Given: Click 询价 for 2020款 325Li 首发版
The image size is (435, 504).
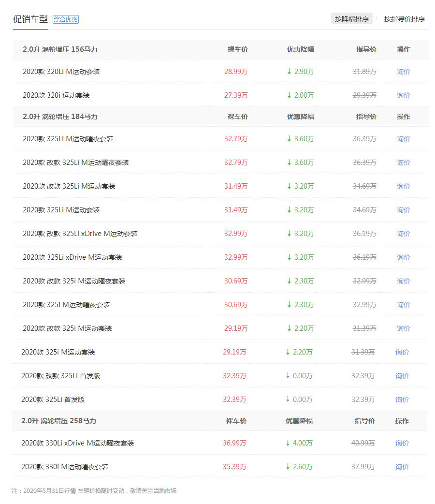Looking at the screenshot, I should click(x=402, y=400).
